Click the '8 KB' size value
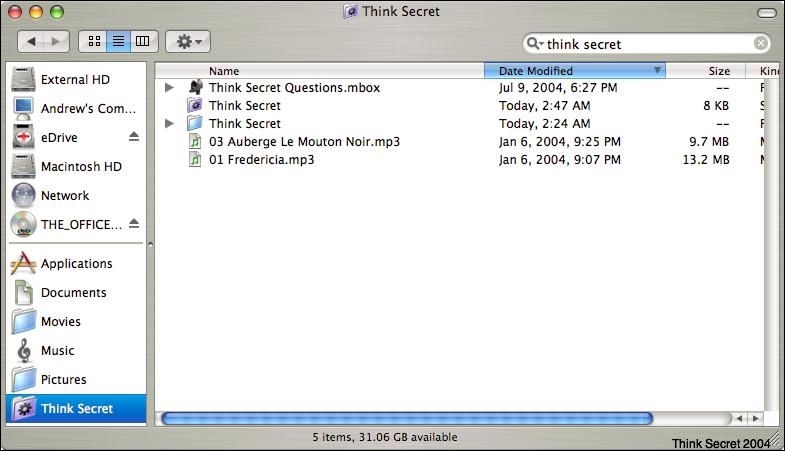The height and width of the screenshot is (451, 785). [x=716, y=106]
